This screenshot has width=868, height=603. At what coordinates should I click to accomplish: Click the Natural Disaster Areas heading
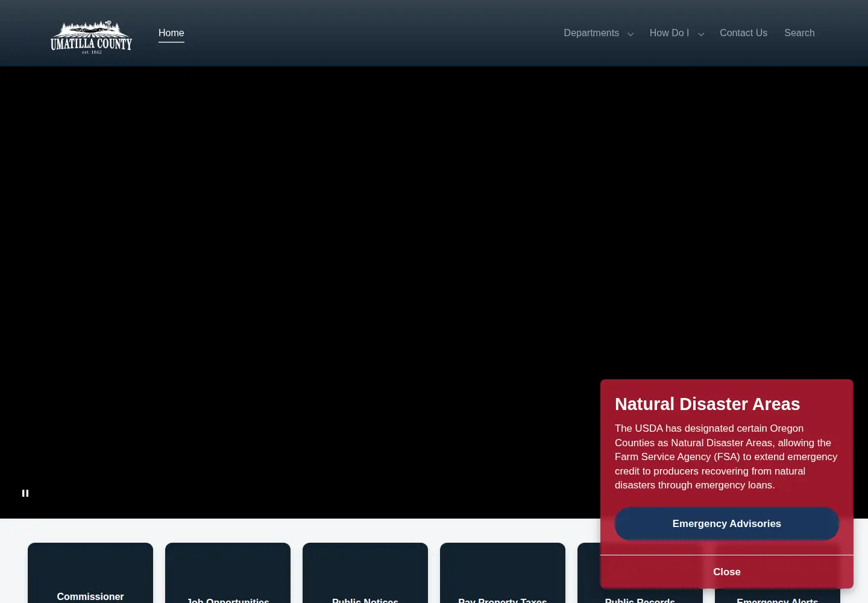(707, 404)
